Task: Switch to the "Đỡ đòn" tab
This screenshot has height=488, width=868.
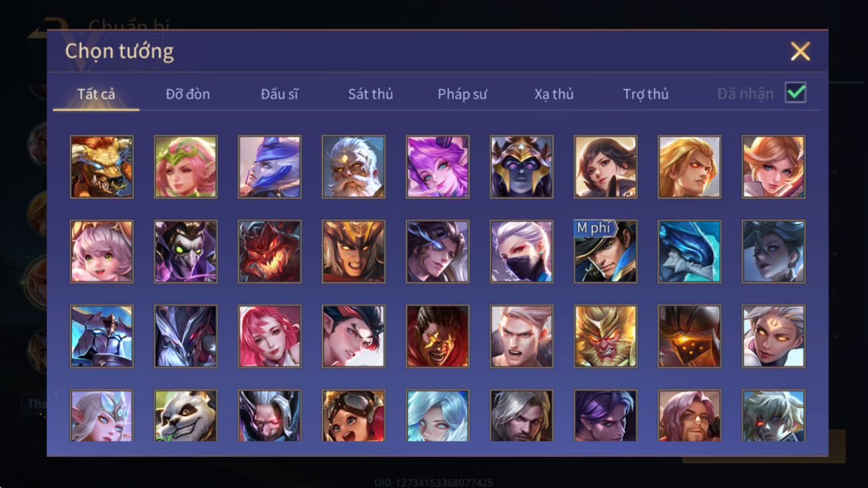Action: pyautogui.click(x=188, y=94)
